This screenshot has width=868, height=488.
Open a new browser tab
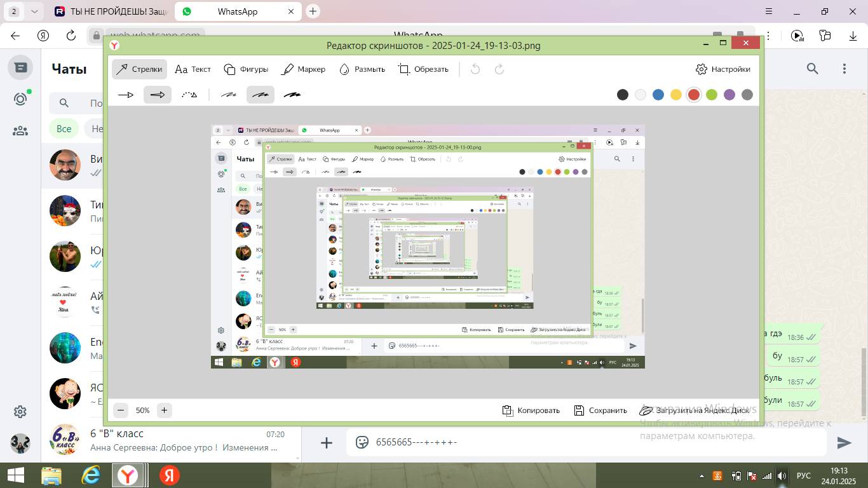313,11
